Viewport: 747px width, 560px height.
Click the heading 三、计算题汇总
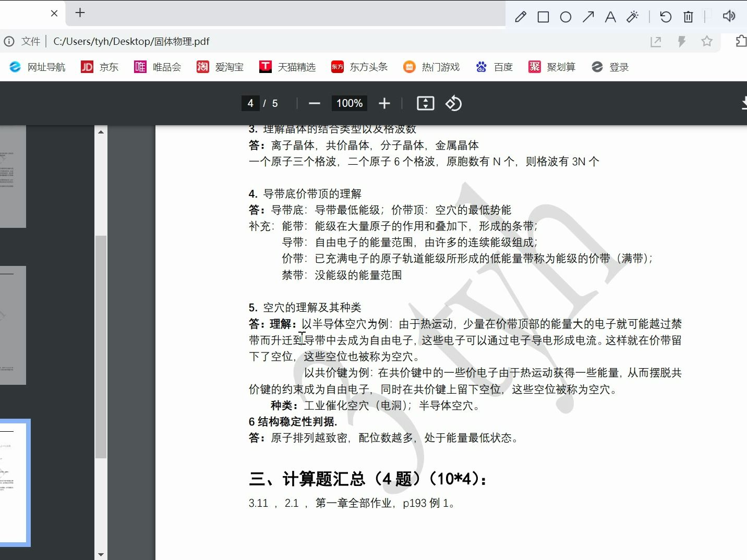click(368, 479)
